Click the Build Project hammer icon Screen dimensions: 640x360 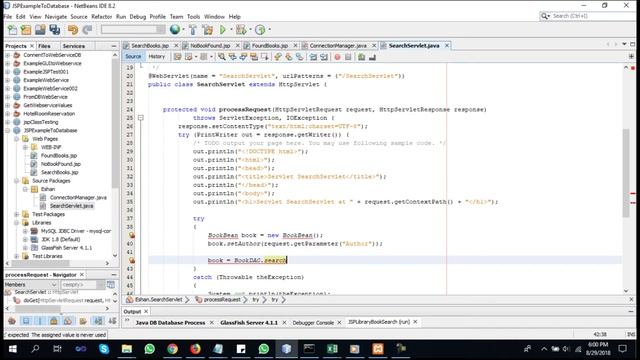tap(193, 30)
